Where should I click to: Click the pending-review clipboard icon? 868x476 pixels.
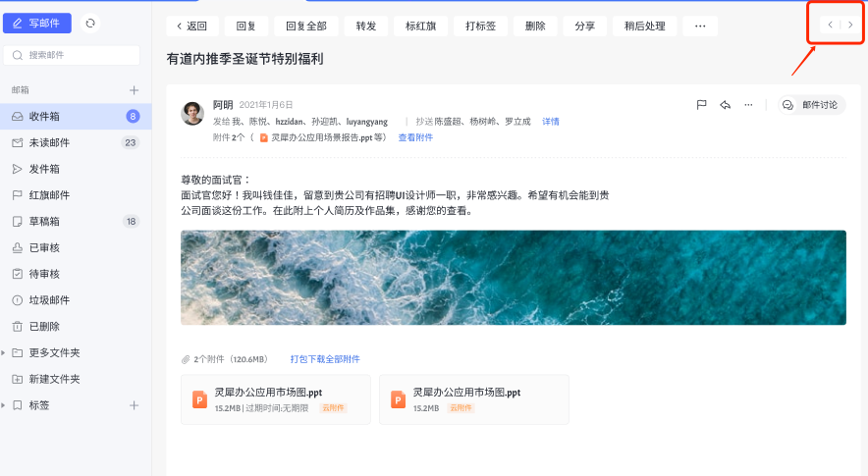pyautogui.click(x=18, y=274)
